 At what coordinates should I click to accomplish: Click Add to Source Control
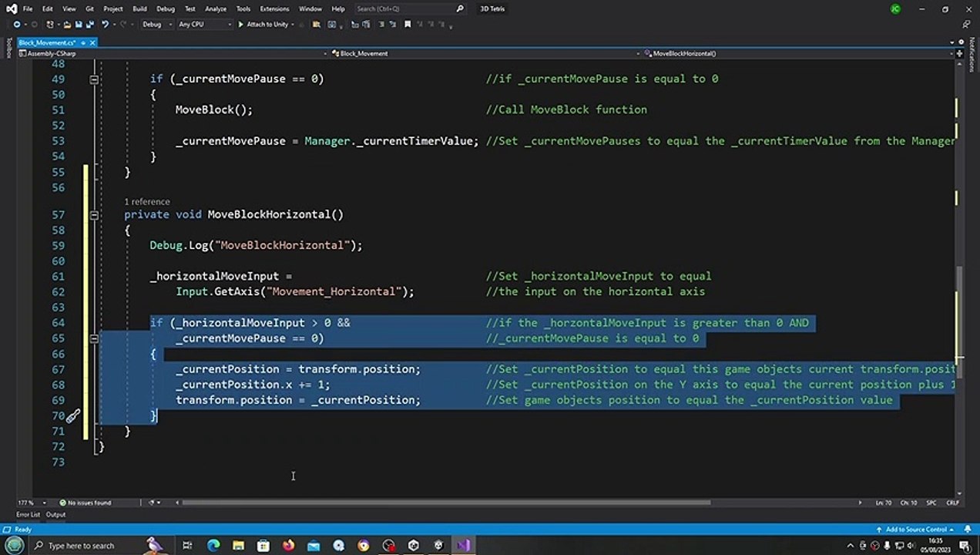pos(915,530)
